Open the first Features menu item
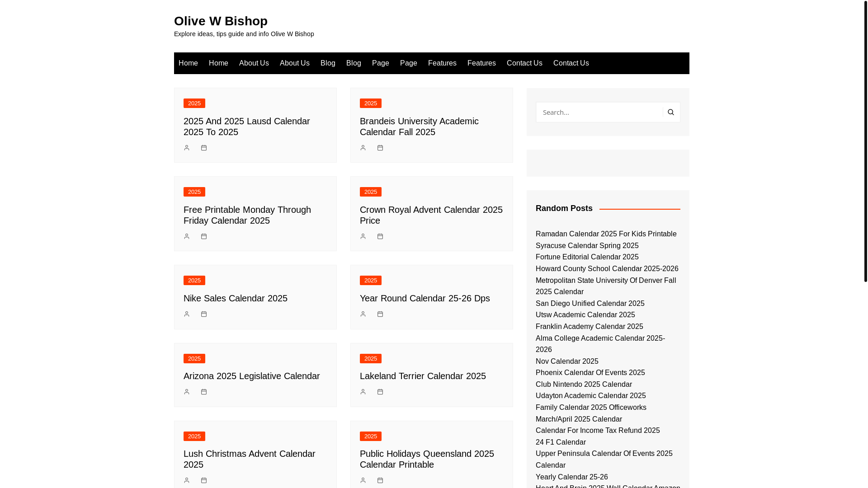This screenshot has height=488, width=868. (x=442, y=63)
